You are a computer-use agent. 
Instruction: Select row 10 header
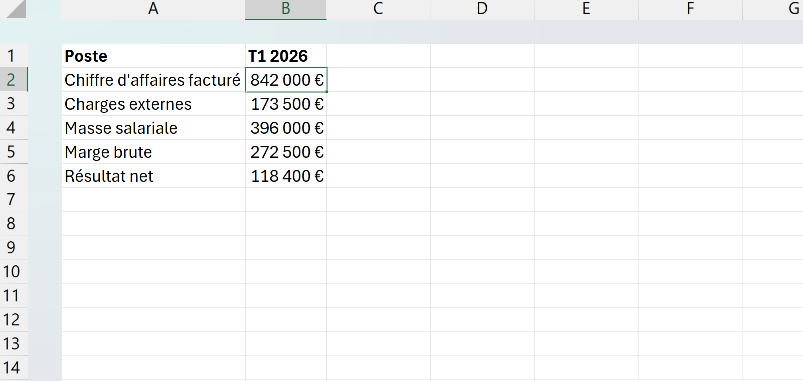[x=14, y=271]
